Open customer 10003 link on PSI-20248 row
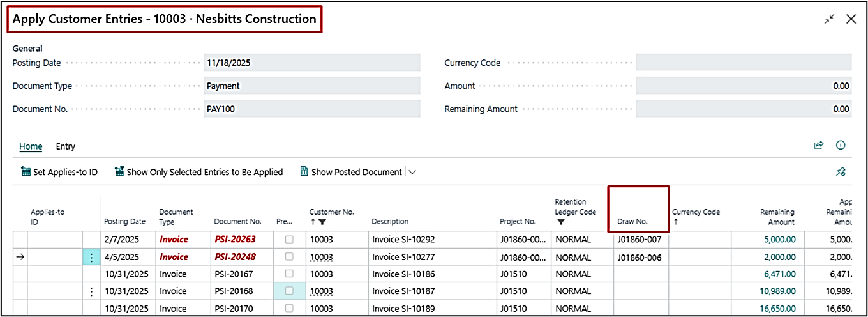Viewport: 868px width, 317px height. 321,257
